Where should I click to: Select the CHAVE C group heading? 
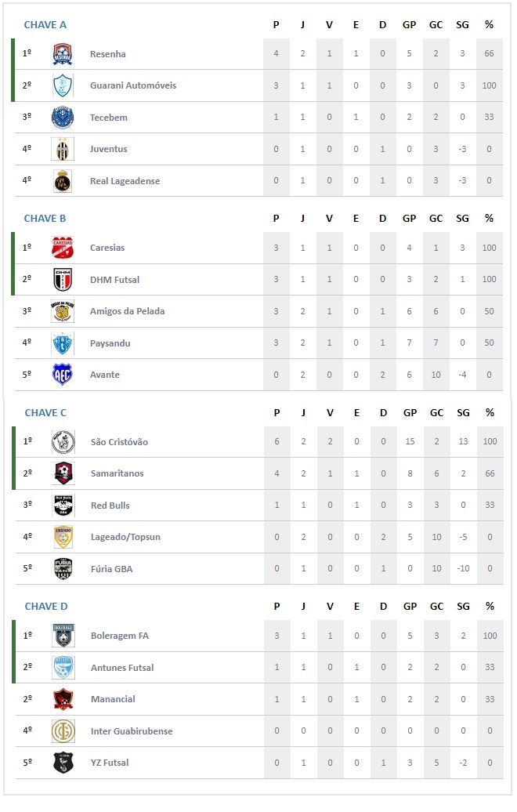[45, 413]
